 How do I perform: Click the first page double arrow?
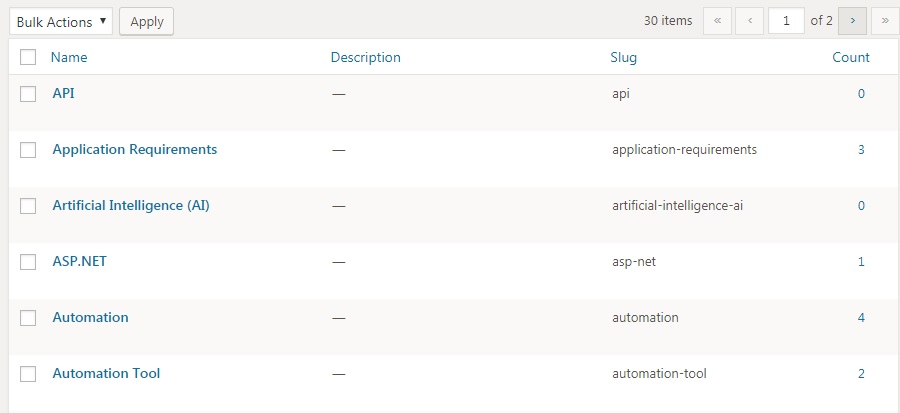coord(718,21)
